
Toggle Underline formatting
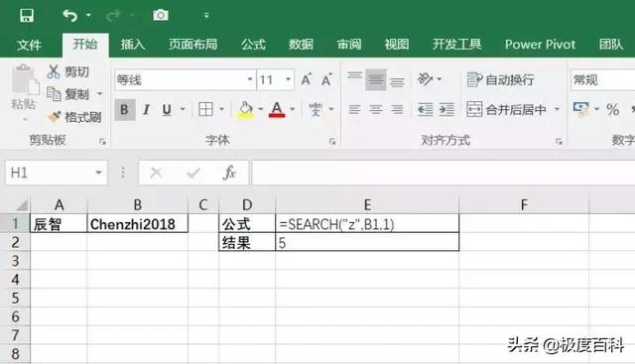(x=167, y=110)
